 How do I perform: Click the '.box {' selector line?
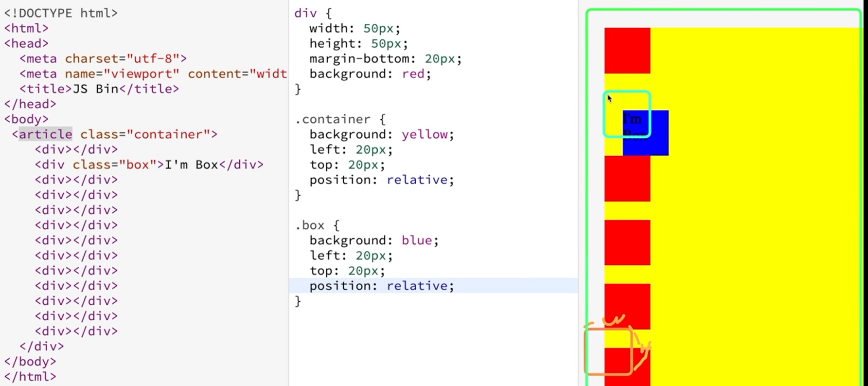click(x=317, y=225)
